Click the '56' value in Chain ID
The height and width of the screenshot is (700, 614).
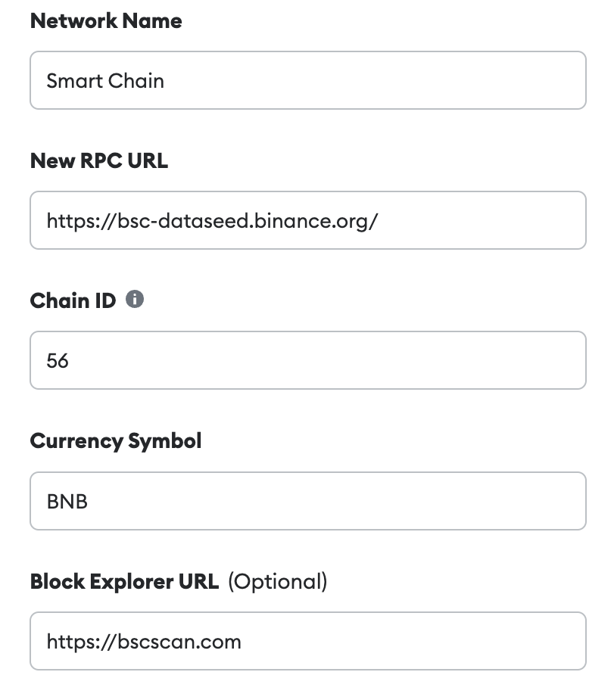click(x=58, y=361)
